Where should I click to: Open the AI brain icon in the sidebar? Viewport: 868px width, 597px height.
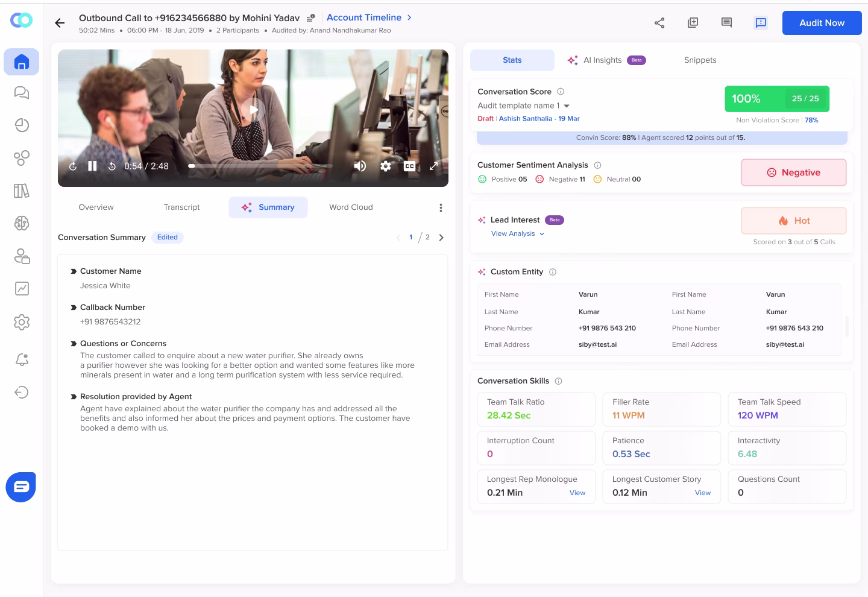(21, 223)
